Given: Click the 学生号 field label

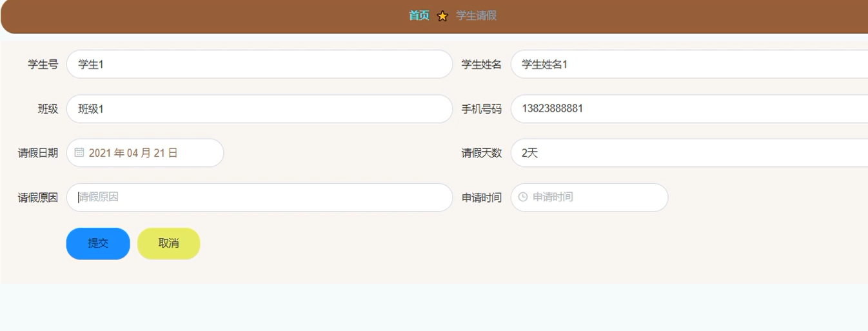Looking at the screenshot, I should pos(43,65).
